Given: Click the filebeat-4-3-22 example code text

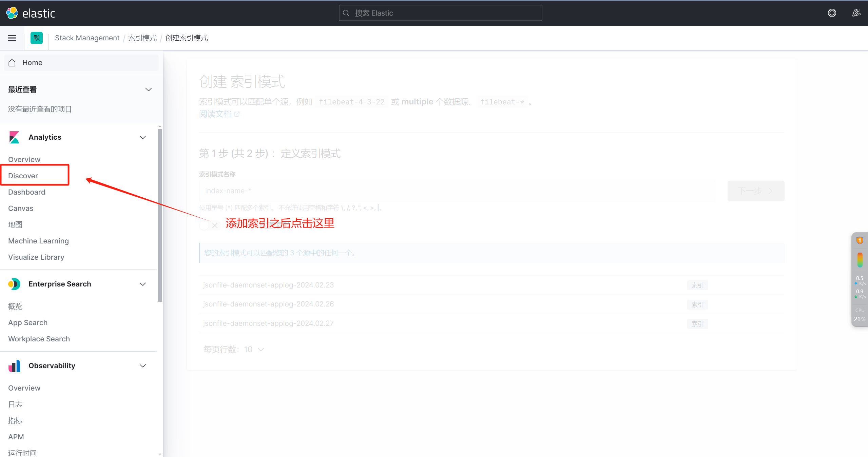Looking at the screenshot, I should (352, 102).
